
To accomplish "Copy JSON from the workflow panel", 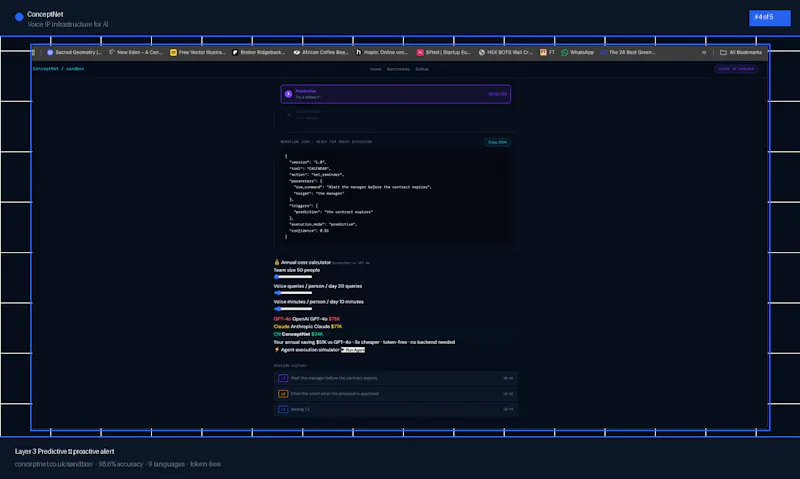I will pyautogui.click(x=497, y=142).
